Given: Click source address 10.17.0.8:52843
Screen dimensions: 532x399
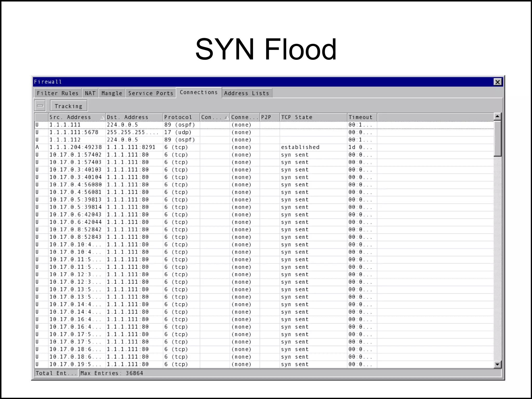Looking at the screenshot, I should pos(75,237).
